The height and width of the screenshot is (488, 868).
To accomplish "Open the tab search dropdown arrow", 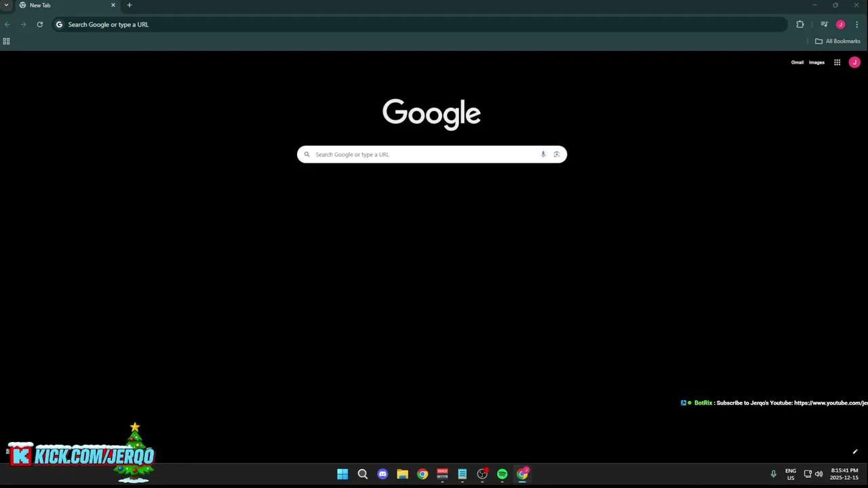I will [x=6, y=5].
